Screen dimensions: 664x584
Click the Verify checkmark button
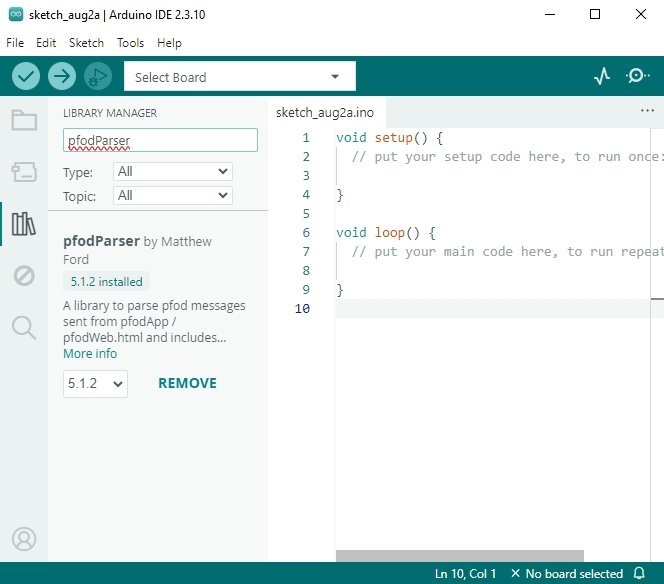26,76
